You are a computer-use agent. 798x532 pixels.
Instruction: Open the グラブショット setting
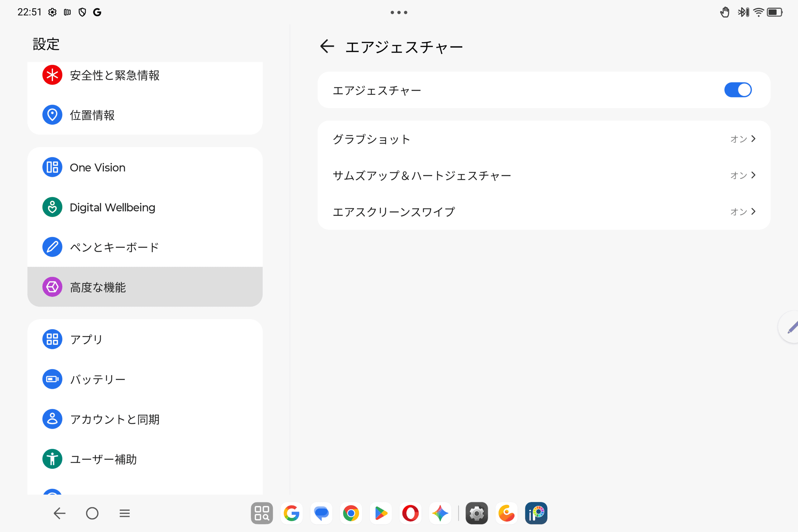coord(544,139)
